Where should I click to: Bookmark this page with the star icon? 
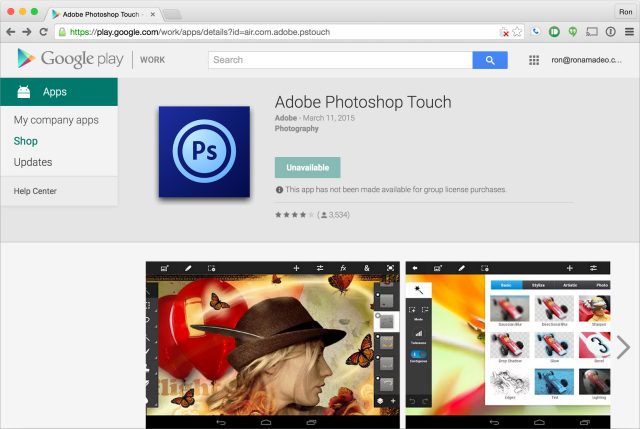(517, 32)
